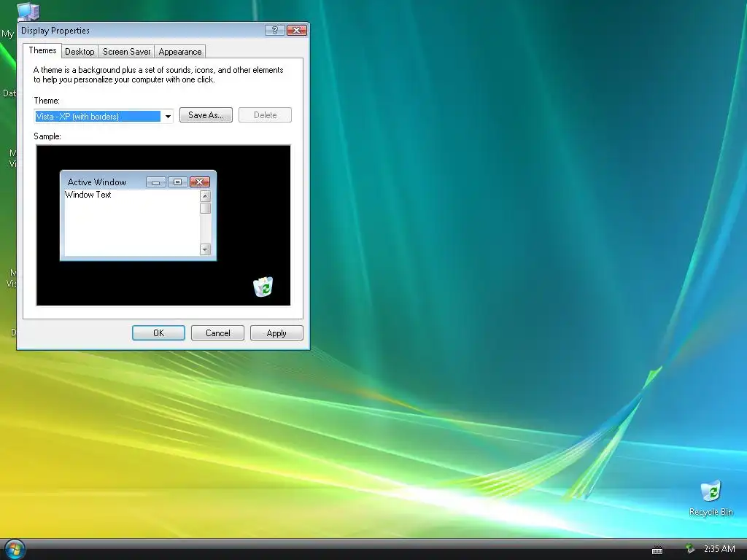Click the Apply button
Viewport: 747px width, 560px height.
(276, 332)
